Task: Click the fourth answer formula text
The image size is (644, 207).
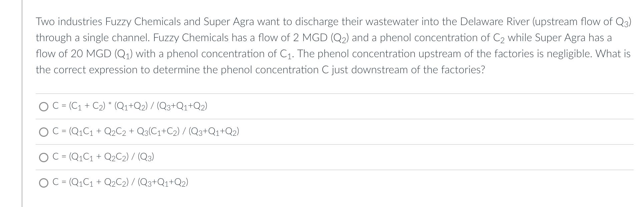Action: (x=121, y=182)
